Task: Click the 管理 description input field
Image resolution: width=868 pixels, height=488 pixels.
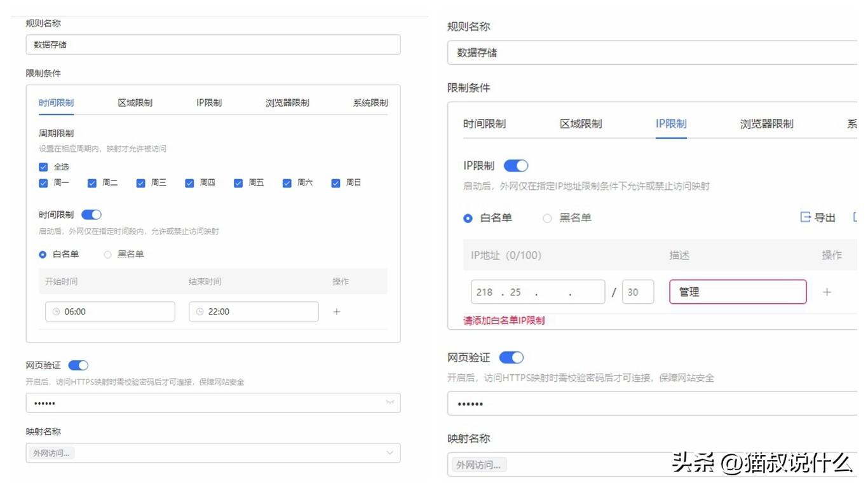Action: (737, 292)
